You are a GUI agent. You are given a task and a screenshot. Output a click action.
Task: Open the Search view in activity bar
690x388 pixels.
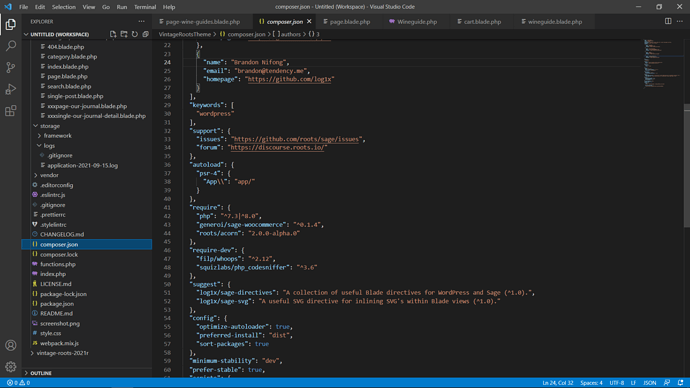[x=11, y=46]
